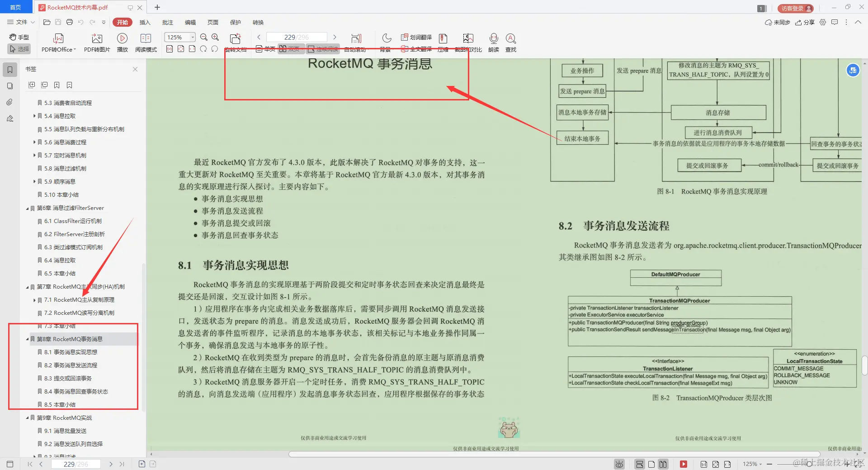Open the 查找 search tool
Viewport: 868px width, 470px height.
[x=511, y=42]
